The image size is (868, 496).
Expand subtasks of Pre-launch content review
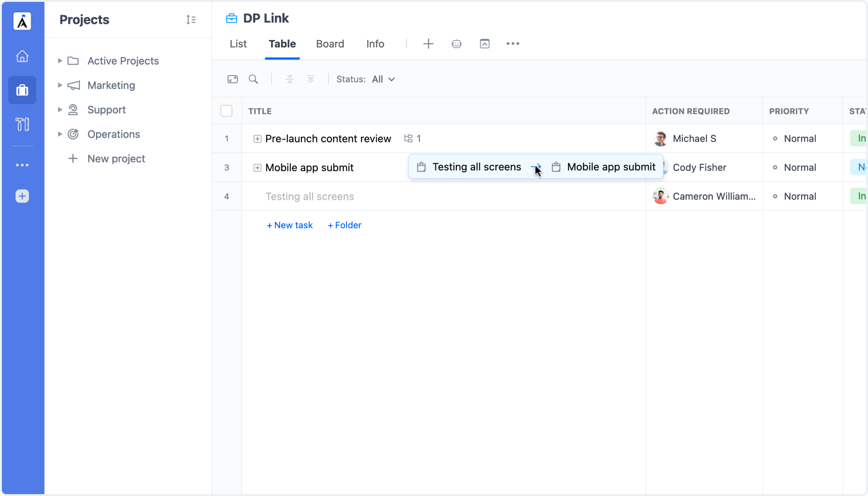pyautogui.click(x=257, y=139)
